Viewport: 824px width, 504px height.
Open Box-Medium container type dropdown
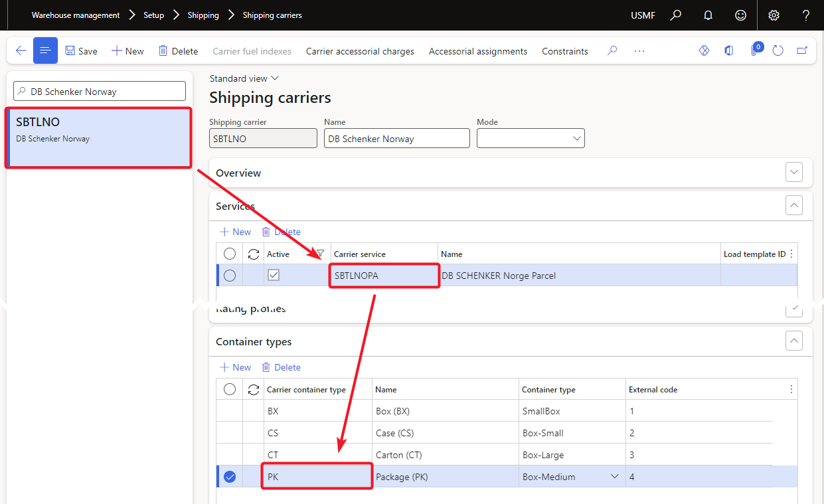614,477
